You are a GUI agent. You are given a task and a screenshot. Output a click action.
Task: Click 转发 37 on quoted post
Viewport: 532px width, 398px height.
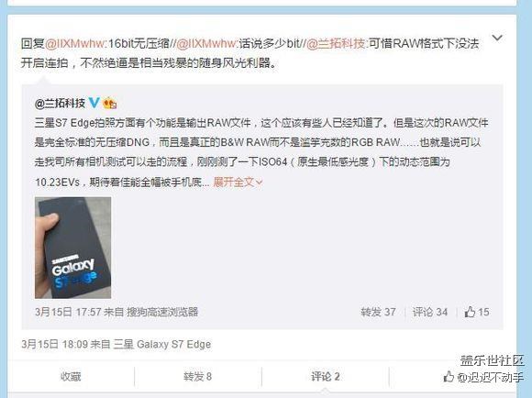coord(378,312)
